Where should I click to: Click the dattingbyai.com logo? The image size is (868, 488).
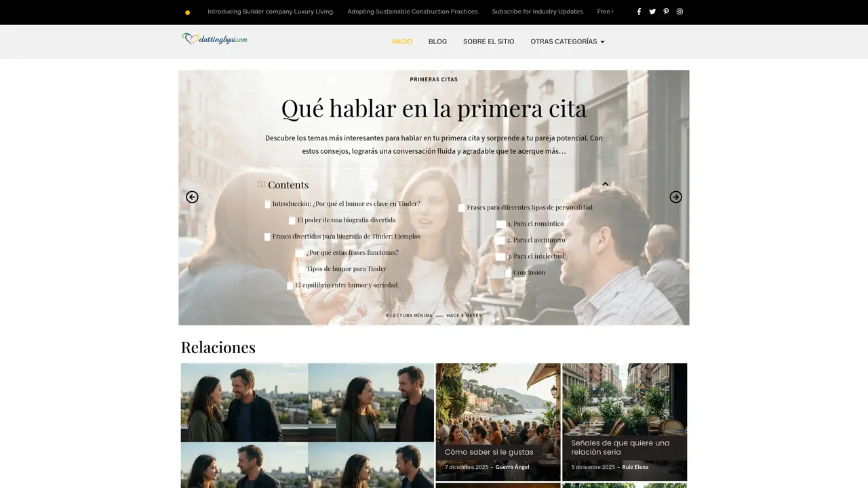215,39
